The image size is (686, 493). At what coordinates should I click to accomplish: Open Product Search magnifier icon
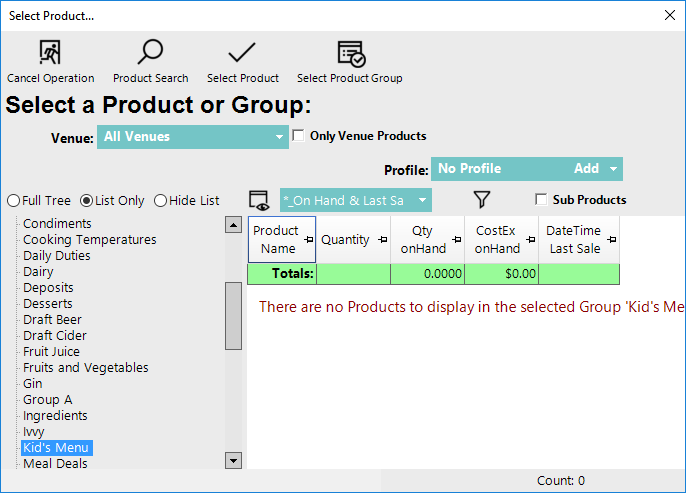(x=150, y=53)
